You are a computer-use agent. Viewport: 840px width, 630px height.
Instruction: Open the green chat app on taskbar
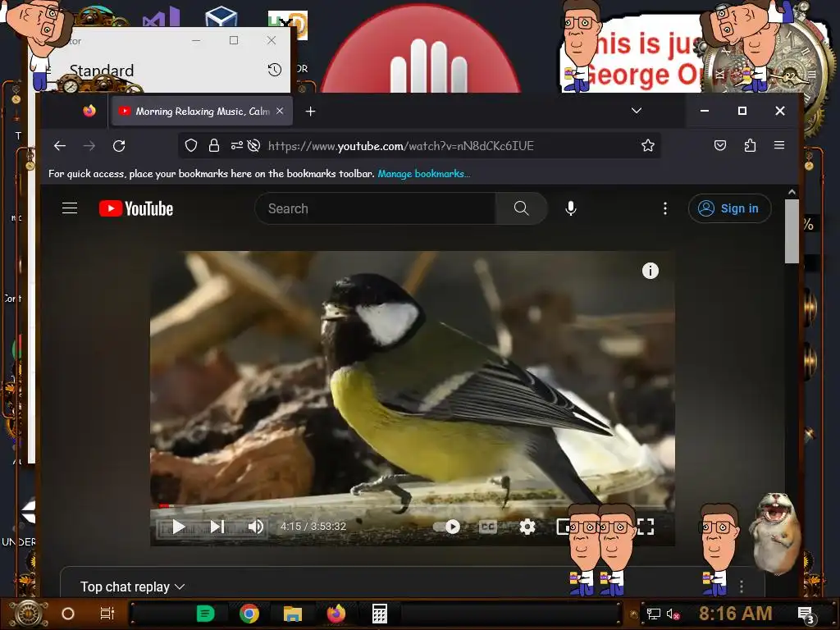coord(205,614)
